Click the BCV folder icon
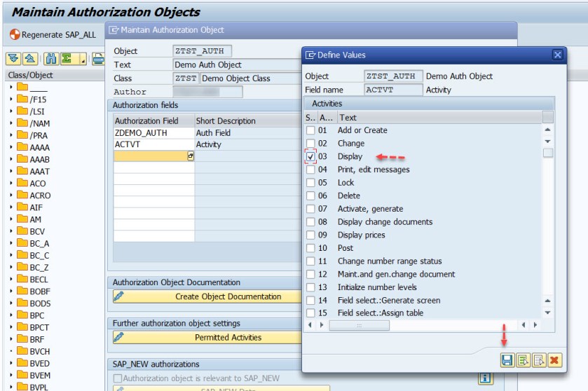The height and width of the screenshot is (391, 588). [x=22, y=231]
